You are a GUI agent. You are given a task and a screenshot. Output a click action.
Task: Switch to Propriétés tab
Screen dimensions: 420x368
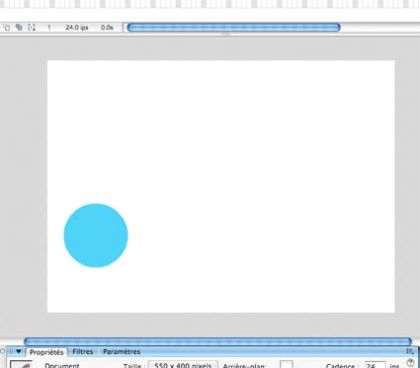[46, 352]
